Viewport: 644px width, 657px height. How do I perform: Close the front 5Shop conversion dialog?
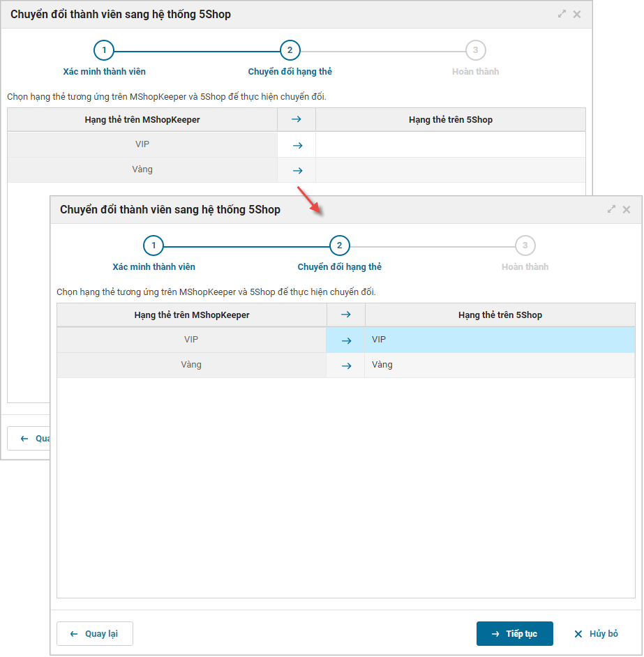pyautogui.click(x=627, y=209)
